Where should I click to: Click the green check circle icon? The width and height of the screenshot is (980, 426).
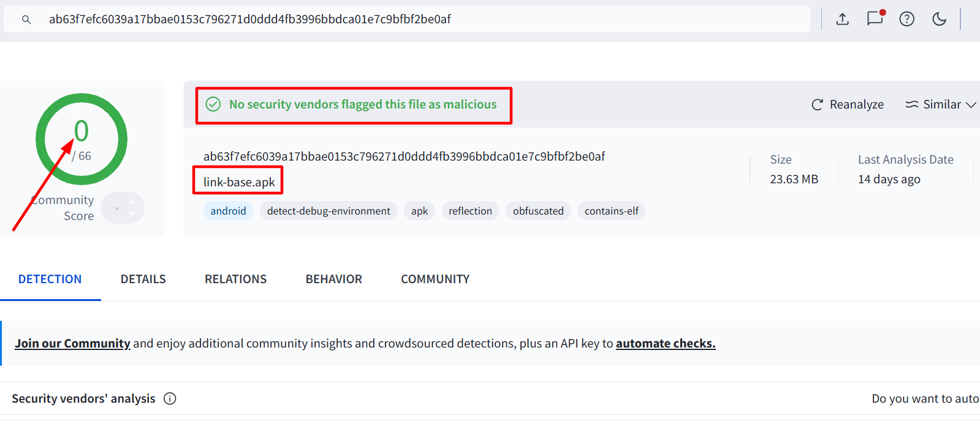tap(213, 104)
